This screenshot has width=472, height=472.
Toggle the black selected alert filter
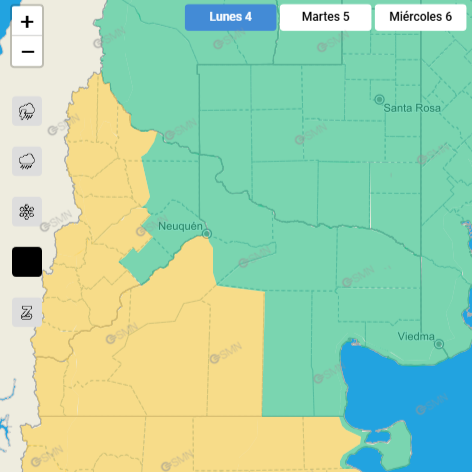27,262
